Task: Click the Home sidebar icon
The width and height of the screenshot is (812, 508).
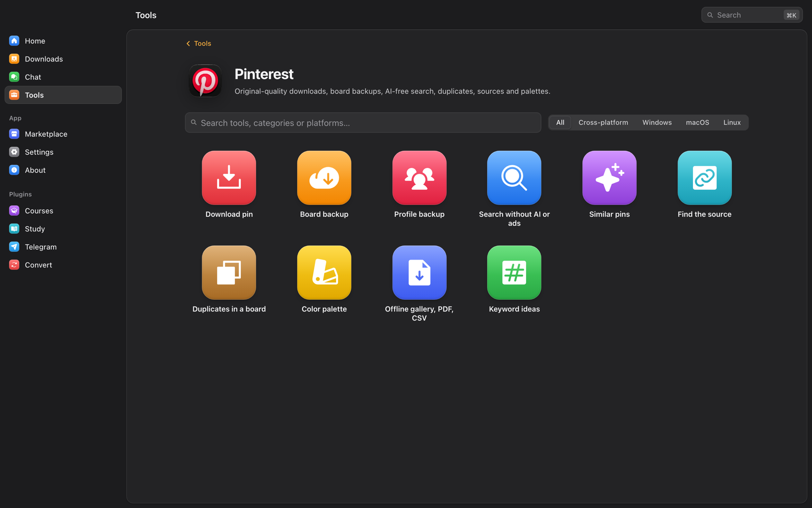Action: coord(14,41)
